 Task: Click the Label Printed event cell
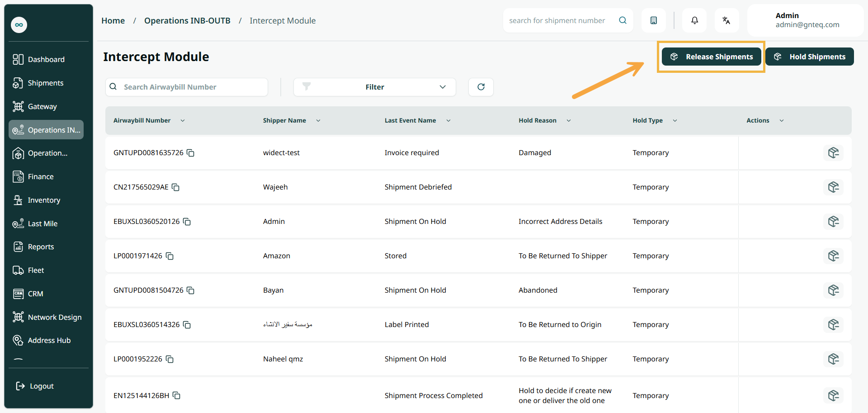(407, 325)
